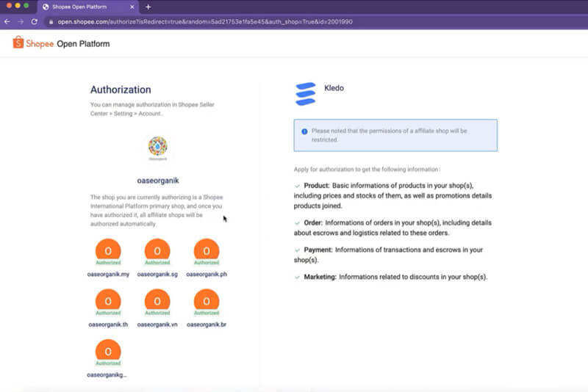
Task: Click the macOS green maximize window button
Action: (x=26, y=6)
